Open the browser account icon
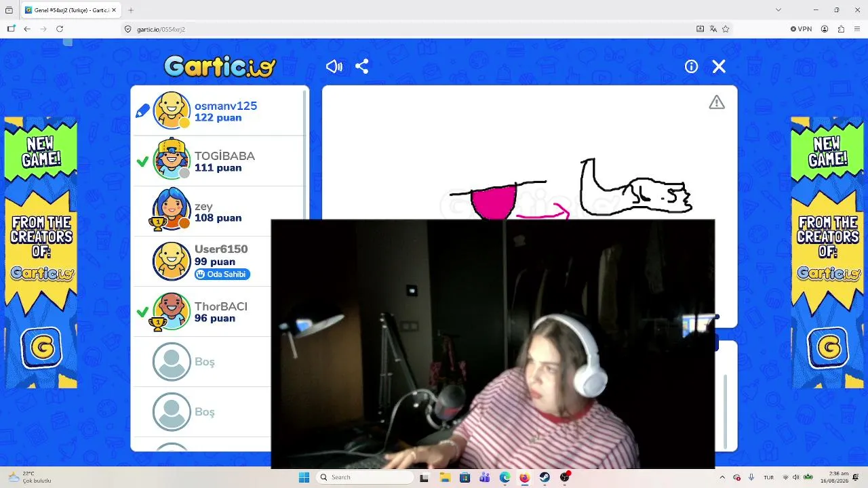This screenshot has height=488, width=868. click(825, 29)
